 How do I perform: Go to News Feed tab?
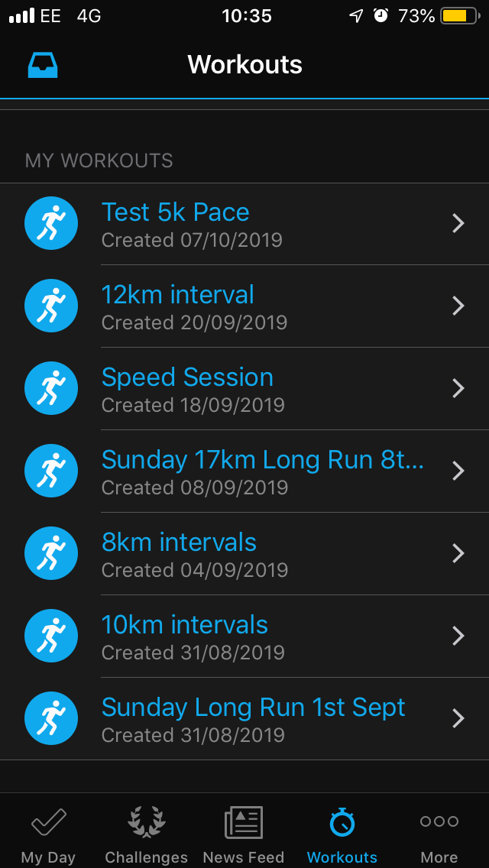point(244,834)
